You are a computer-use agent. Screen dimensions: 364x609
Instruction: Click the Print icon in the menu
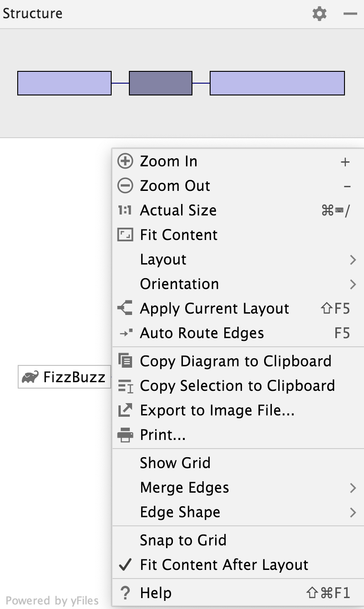pos(125,434)
